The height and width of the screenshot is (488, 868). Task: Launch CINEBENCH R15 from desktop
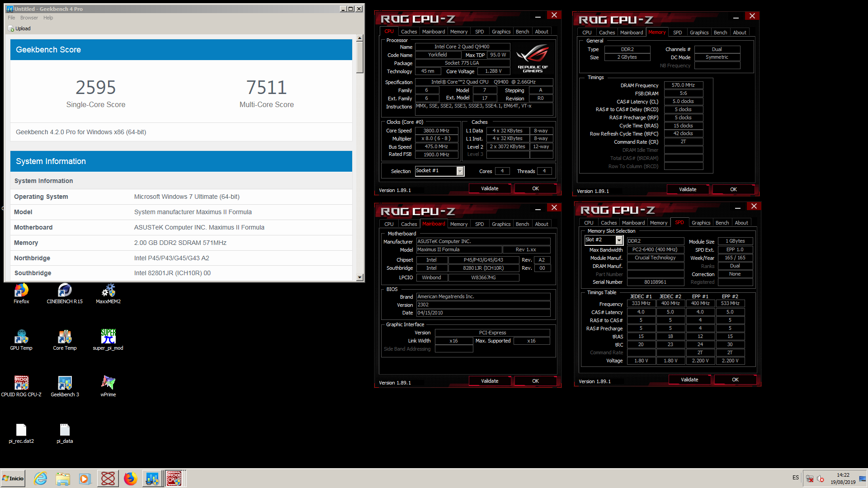(65, 294)
